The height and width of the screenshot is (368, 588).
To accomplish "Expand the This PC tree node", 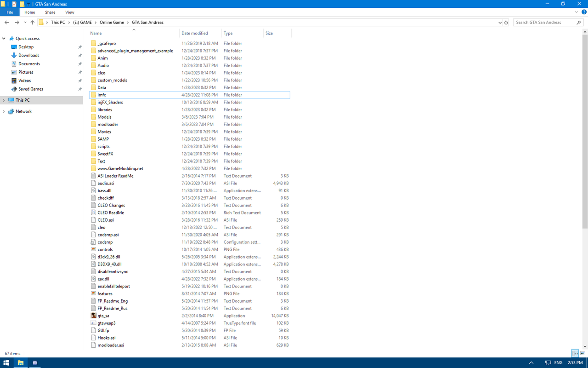I will coord(4,100).
